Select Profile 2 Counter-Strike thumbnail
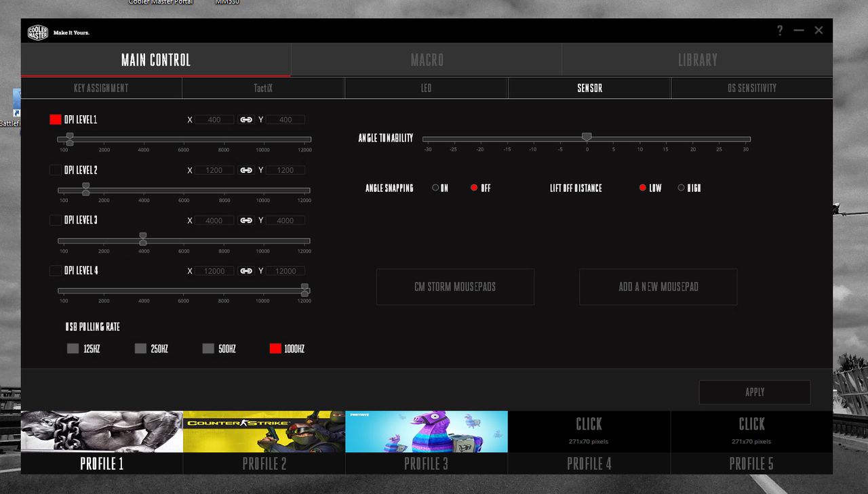 (264, 431)
